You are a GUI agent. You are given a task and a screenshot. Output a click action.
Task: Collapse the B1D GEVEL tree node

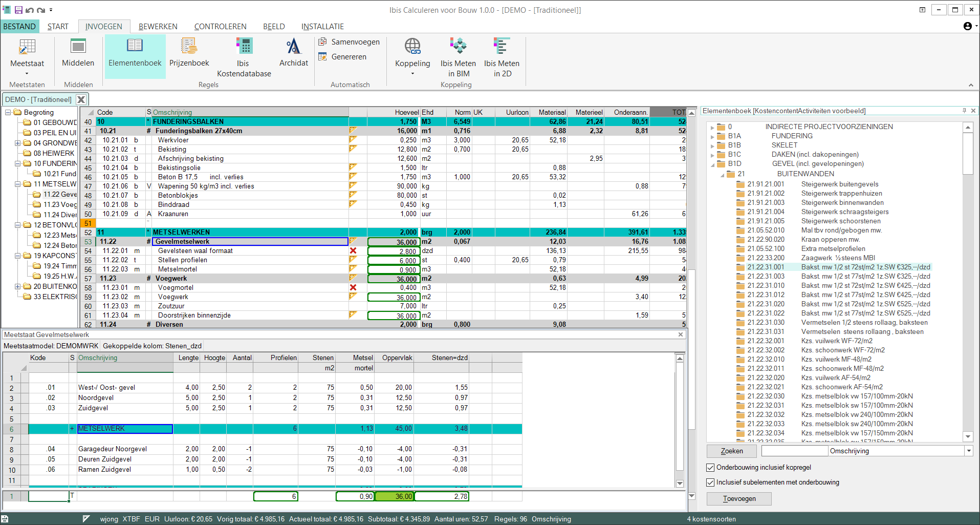click(x=712, y=164)
